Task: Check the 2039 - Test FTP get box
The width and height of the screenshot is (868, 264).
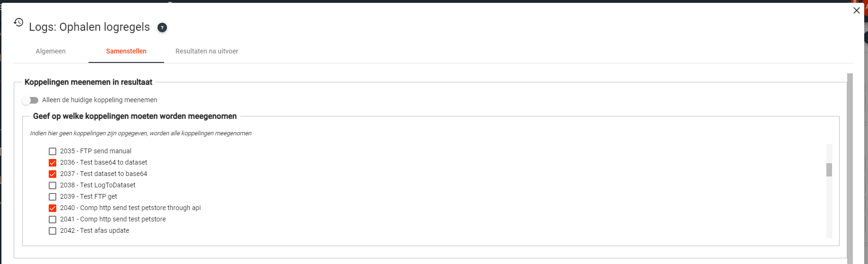Action: (53, 197)
